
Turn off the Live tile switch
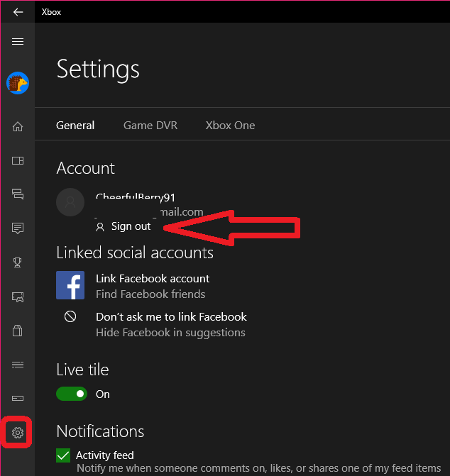click(x=72, y=394)
